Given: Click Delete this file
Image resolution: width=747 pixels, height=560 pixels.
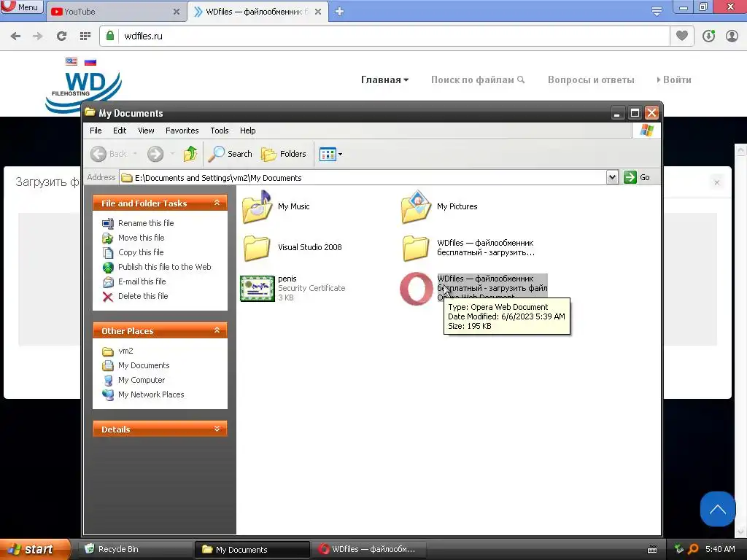Looking at the screenshot, I should [143, 296].
